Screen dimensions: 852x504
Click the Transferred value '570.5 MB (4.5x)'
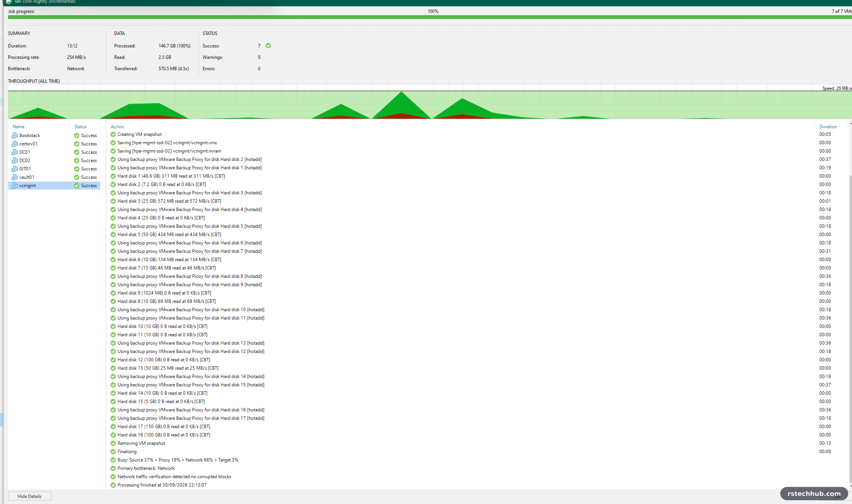pos(174,69)
